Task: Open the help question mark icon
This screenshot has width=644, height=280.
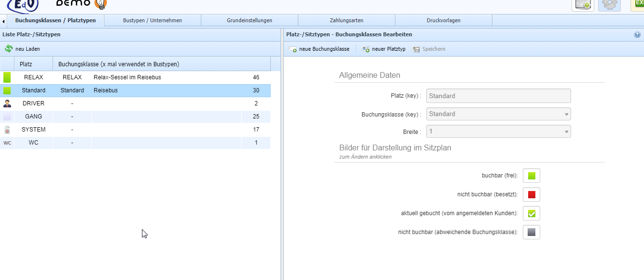Action: click(x=637, y=35)
